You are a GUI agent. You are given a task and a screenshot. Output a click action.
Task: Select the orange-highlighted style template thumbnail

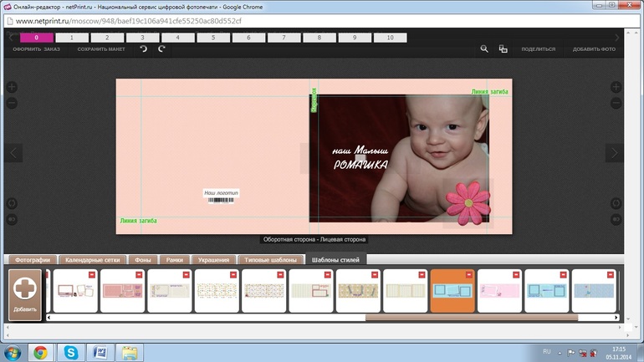pyautogui.click(x=452, y=292)
